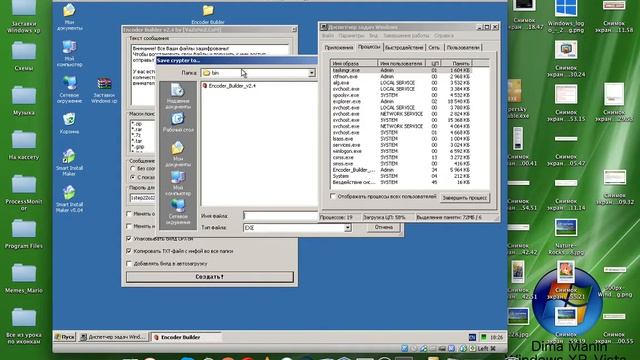This screenshot has width=640, height=360.
Task: Open Параметры menu in Task Manager
Action: pyautogui.click(x=351, y=36)
